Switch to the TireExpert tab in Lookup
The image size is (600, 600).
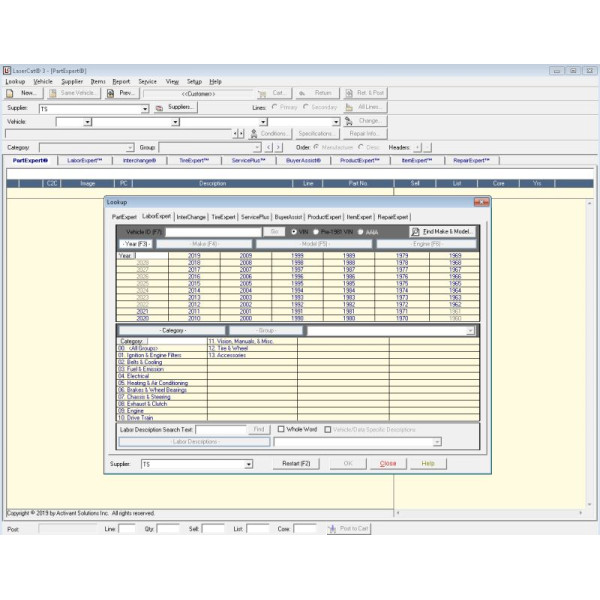coord(223,216)
